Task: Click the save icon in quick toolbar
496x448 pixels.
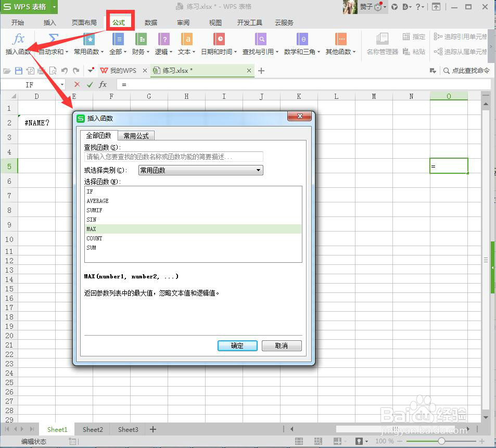Action: [x=19, y=71]
